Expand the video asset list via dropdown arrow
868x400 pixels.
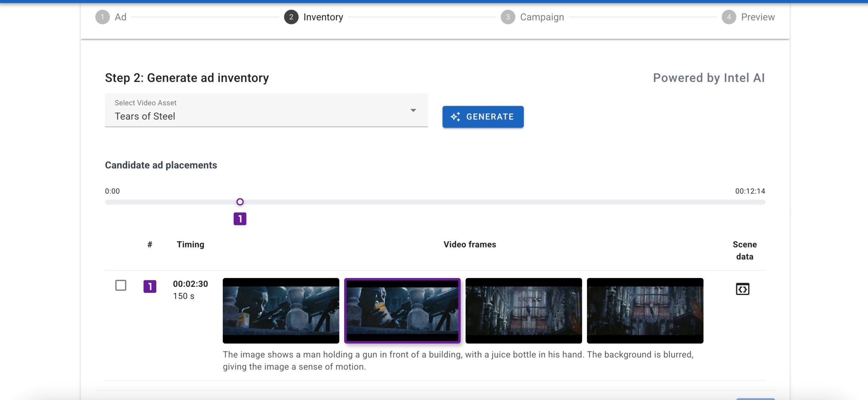(x=413, y=110)
